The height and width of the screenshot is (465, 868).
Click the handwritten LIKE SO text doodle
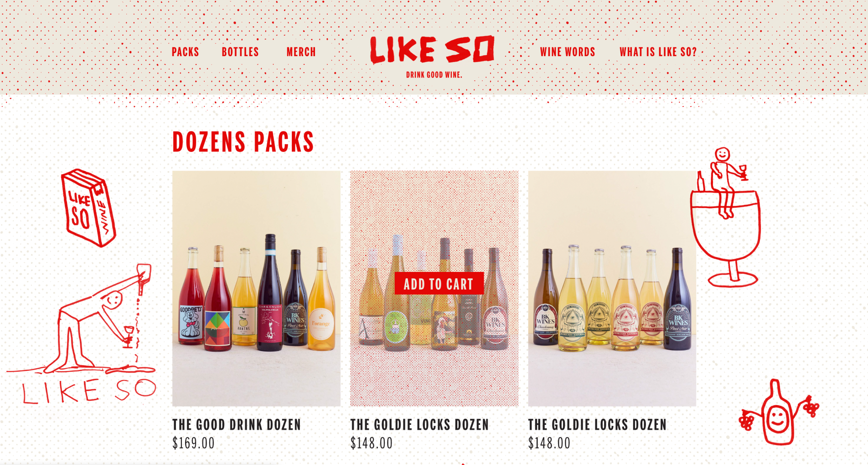(x=89, y=391)
